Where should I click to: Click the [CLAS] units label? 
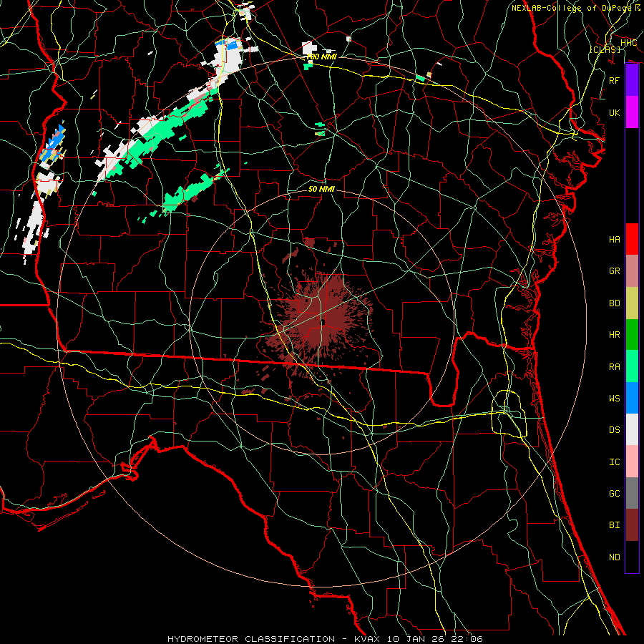tap(605, 49)
